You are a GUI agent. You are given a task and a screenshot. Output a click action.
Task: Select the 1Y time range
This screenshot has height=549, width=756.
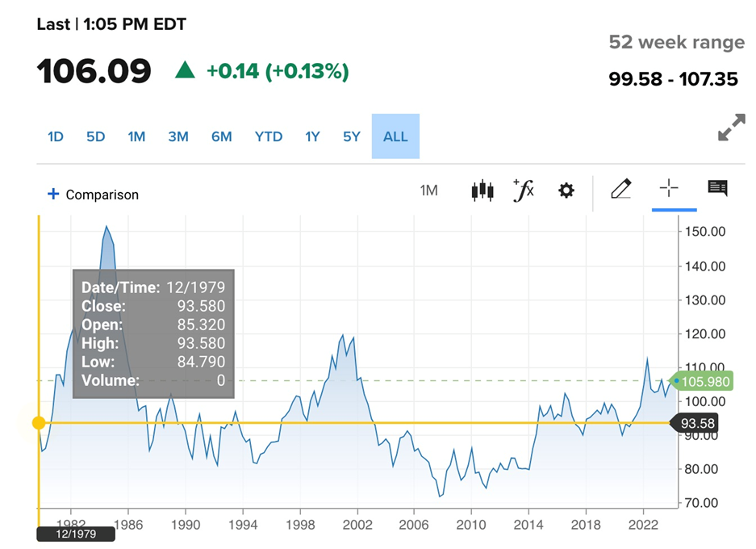coord(312,136)
